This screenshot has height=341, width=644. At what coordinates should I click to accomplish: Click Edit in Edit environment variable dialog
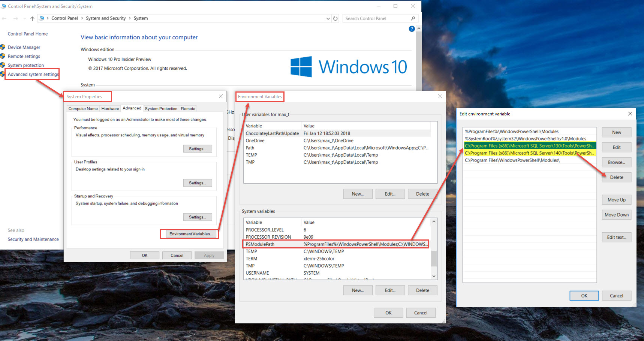click(x=617, y=147)
